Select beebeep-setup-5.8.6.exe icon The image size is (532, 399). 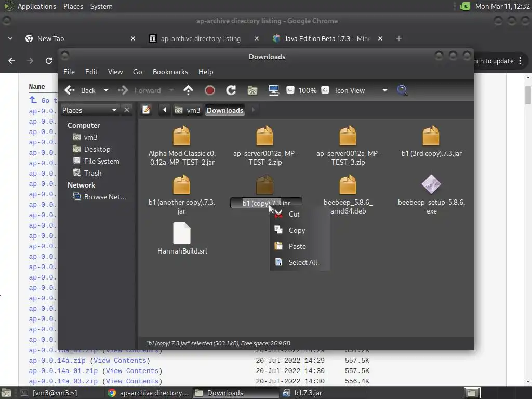(x=431, y=184)
